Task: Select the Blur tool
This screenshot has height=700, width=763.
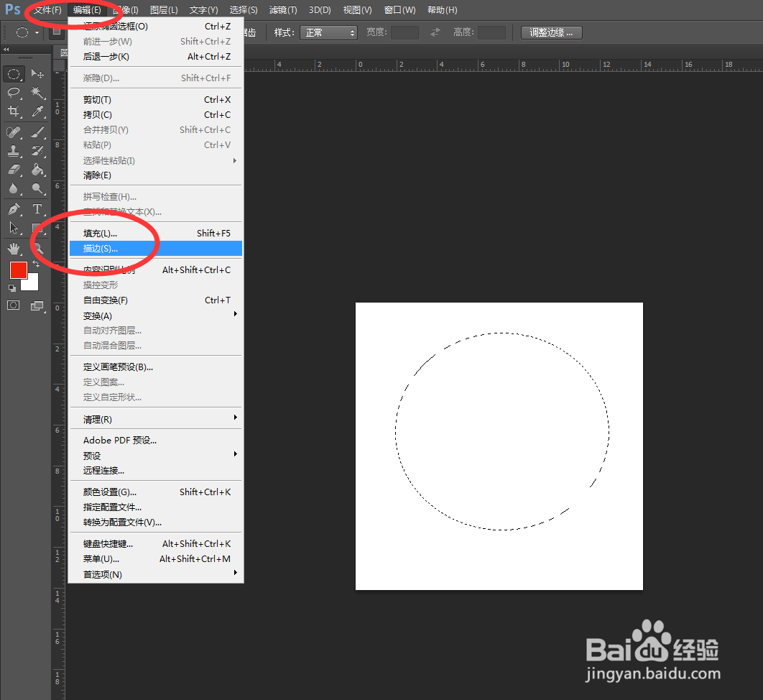Action: [x=14, y=188]
